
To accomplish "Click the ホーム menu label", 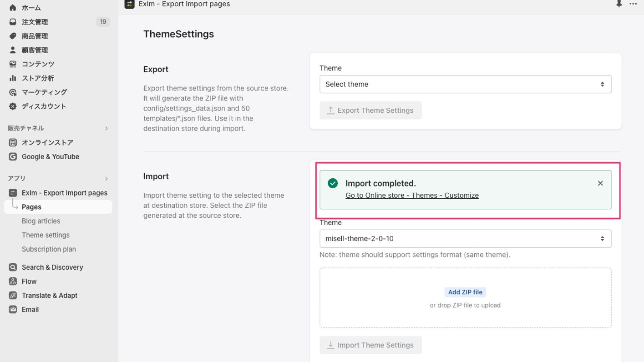I will pyautogui.click(x=31, y=8).
